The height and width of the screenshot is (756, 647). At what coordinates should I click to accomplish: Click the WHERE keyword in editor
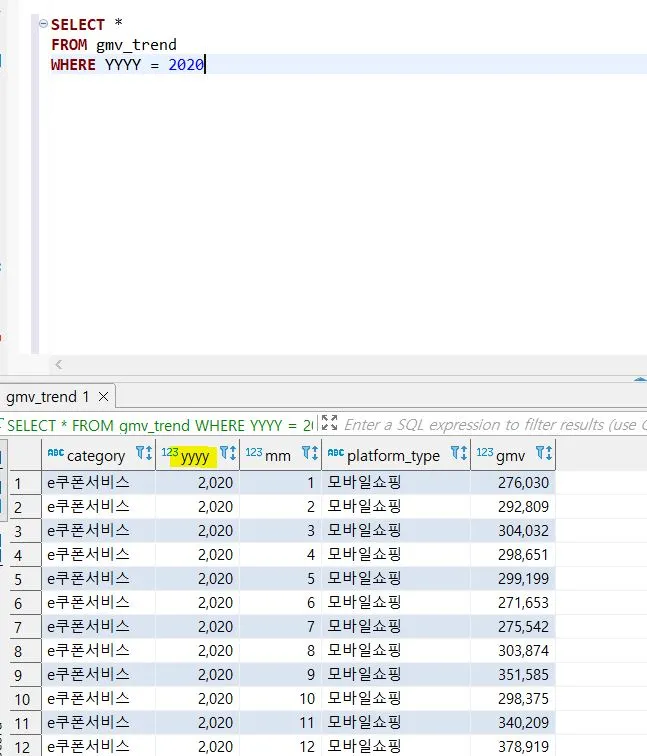pyautogui.click(x=73, y=65)
